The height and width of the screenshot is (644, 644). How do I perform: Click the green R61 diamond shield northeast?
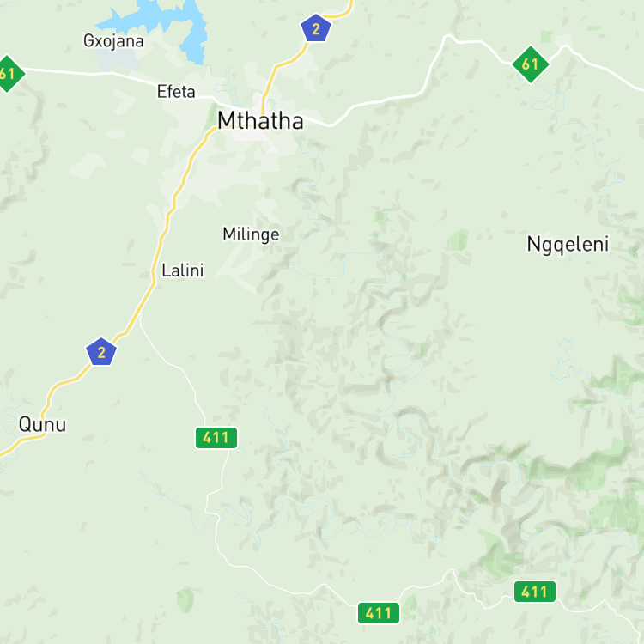[x=531, y=64]
